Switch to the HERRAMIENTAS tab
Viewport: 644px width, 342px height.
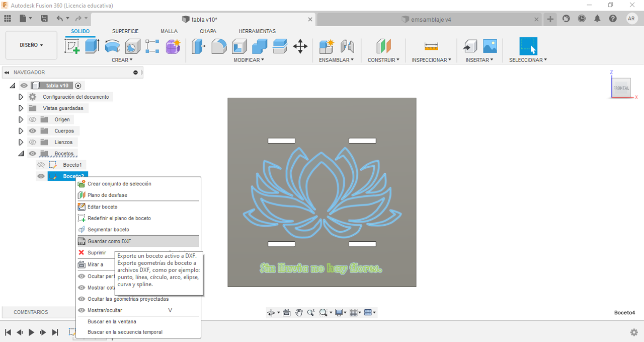pyautogui.click(x=257, y=31)
